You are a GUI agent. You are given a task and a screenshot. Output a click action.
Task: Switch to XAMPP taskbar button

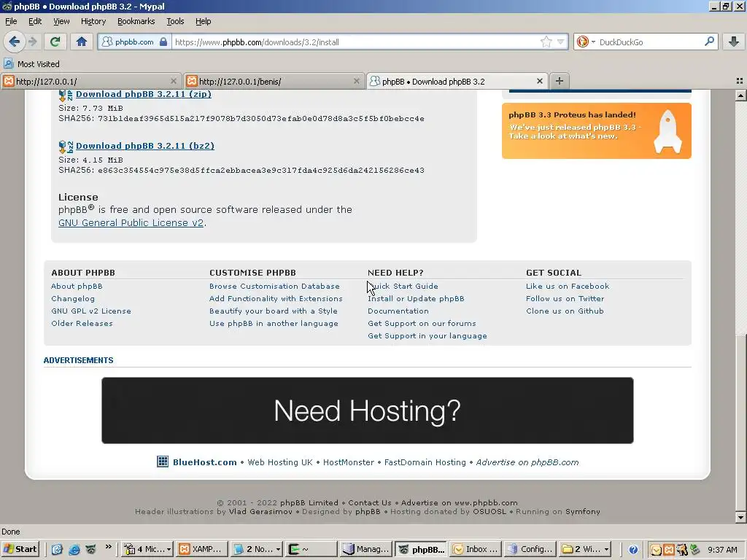pos(201,549)
